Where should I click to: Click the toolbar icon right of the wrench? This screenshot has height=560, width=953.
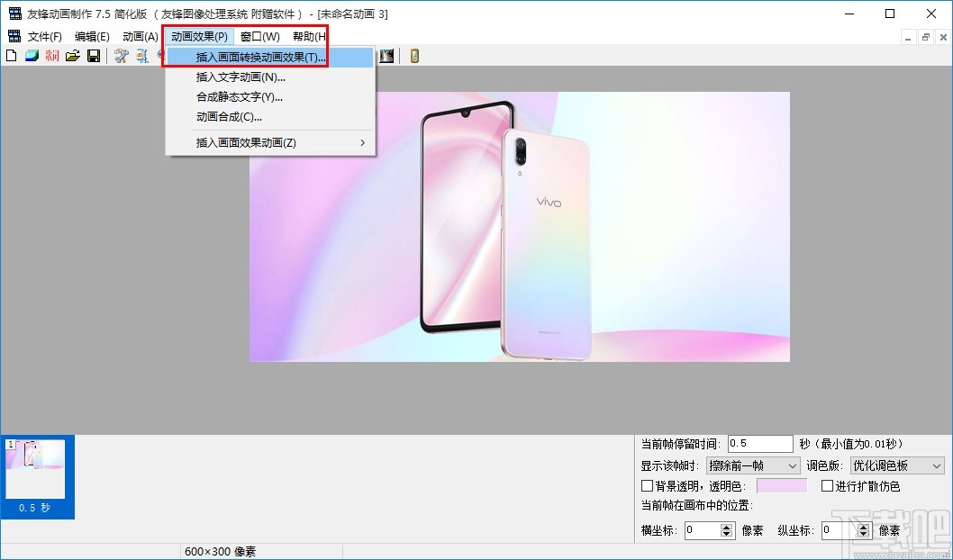142,57
